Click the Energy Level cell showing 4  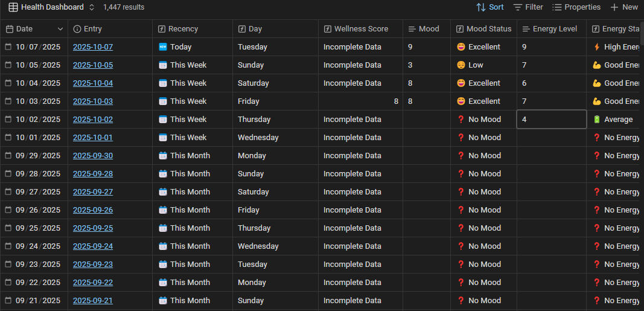click(x=551, y=120)
